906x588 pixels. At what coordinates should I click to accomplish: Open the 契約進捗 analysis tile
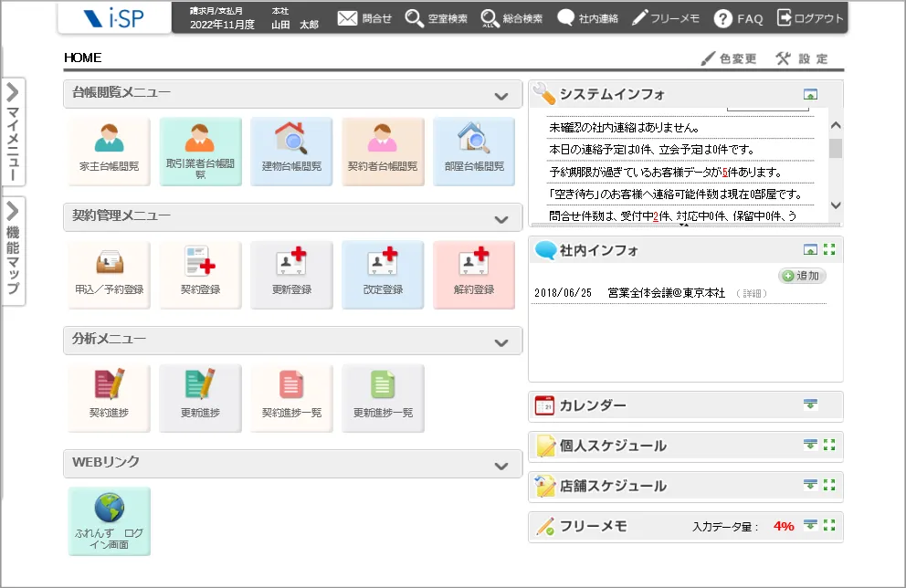[110, 398]
